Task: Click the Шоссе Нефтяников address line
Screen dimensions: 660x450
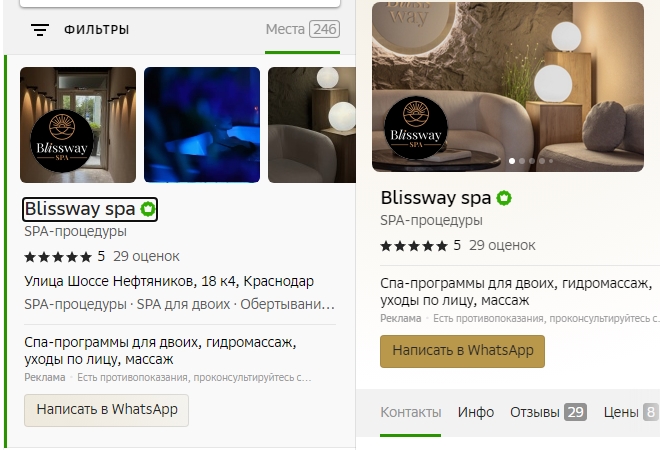Action: (169, 281)
